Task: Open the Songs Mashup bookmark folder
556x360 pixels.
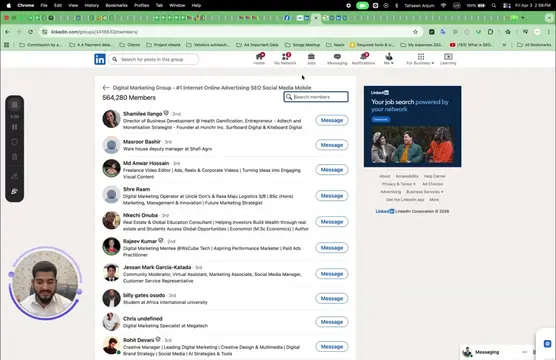Action: 302,45
